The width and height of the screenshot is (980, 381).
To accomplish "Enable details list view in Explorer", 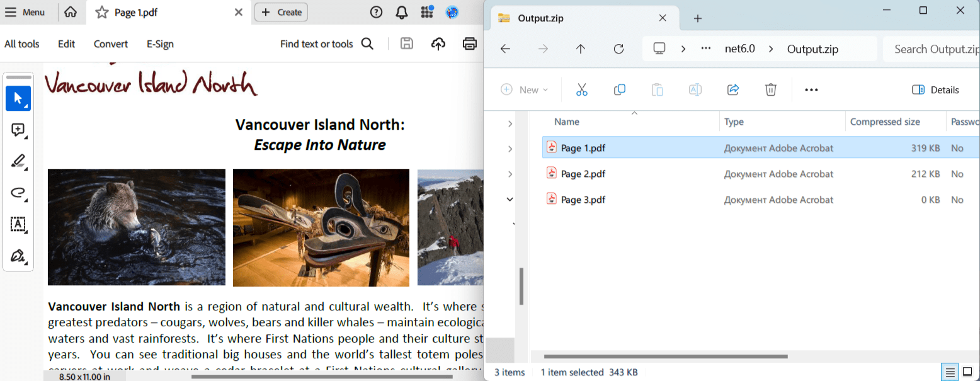I will (949, 372).
